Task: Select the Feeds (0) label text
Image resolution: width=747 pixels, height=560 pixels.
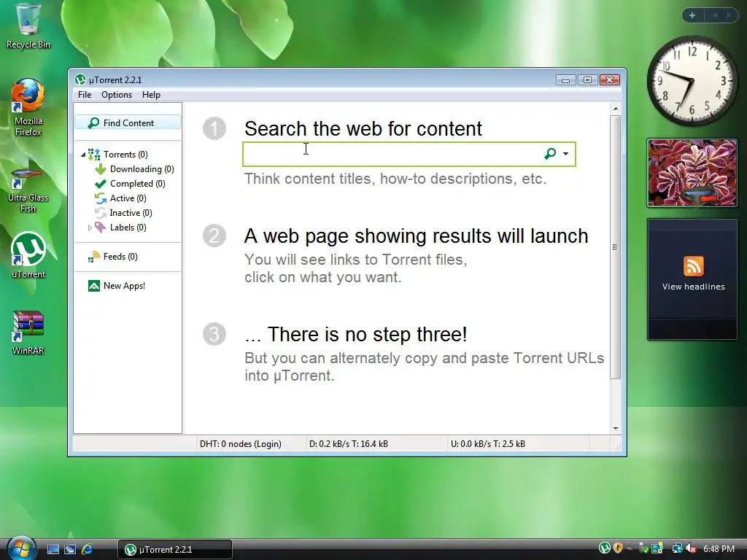Action: tap(120, 257)
